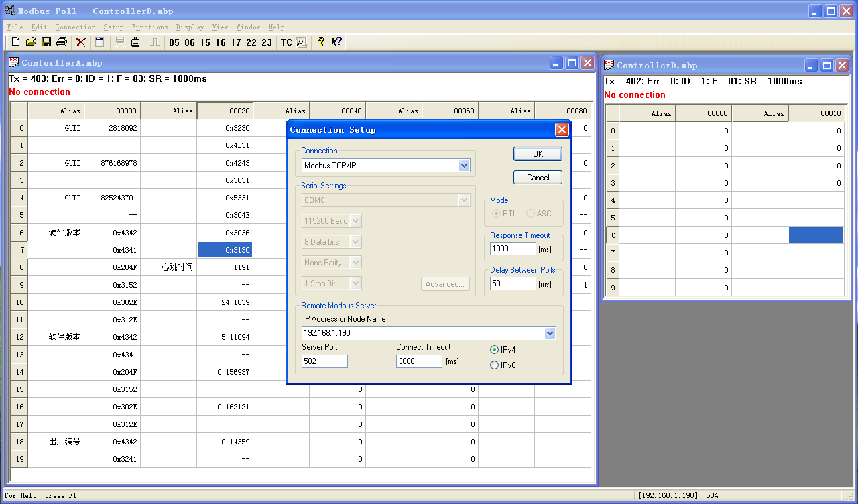Viewport: 858px width, 504px height.
Task: Open the Edit menu
Action: 39,27
